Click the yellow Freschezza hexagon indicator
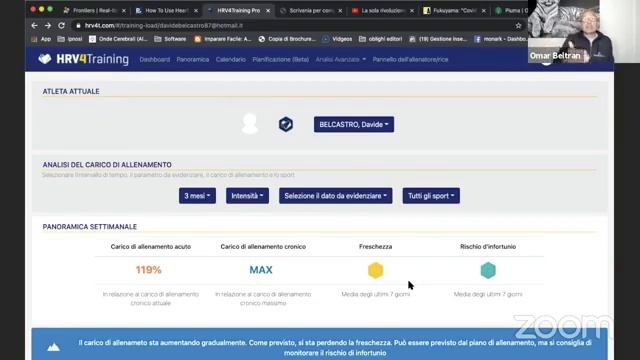Image resolution: width=640 pixels, height=360 pixels. (376, 270)
